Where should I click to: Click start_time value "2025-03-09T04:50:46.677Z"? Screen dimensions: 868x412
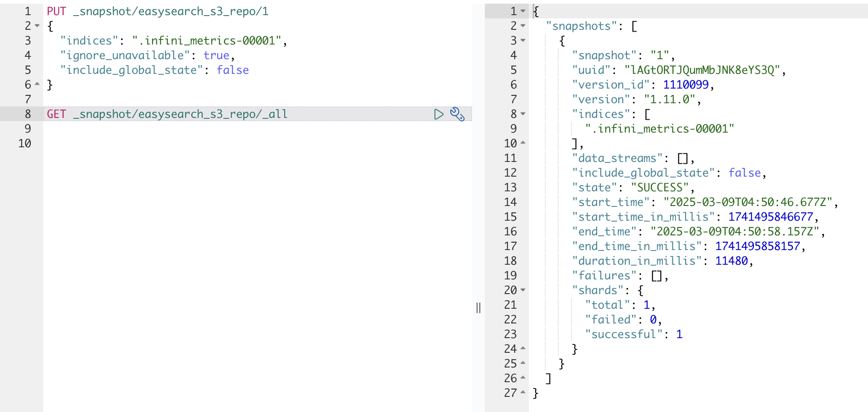(x=748, y=202)
